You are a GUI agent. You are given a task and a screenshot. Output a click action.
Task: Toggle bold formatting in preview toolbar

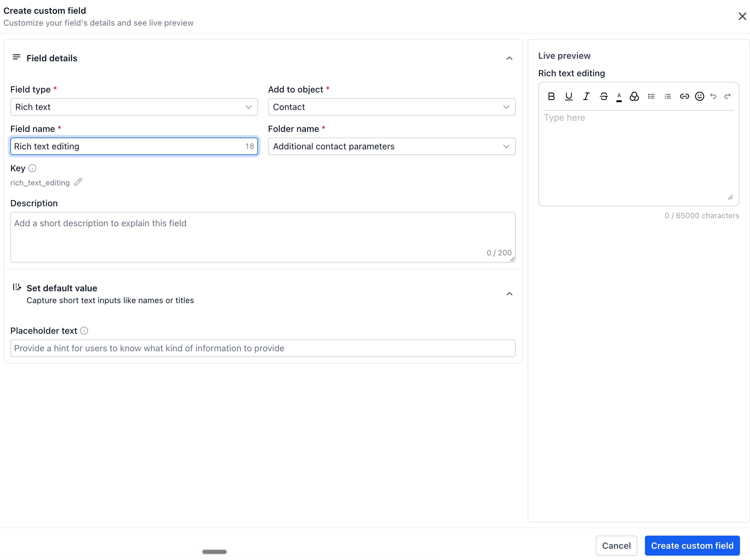point(551,97)
